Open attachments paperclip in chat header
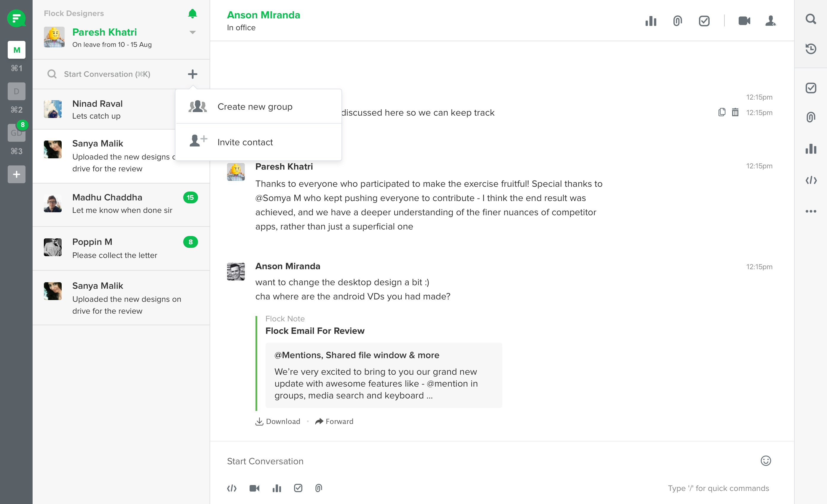827x504 pixels. pos(677,21)
